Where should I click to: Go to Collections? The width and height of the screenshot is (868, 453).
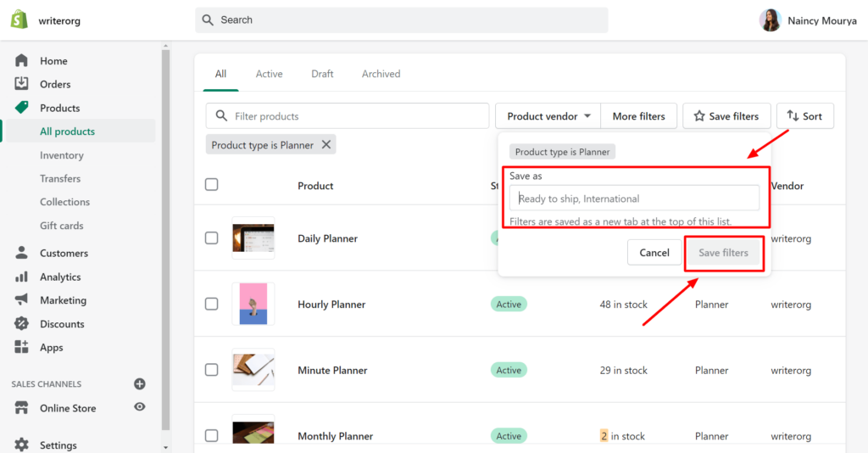(64, 202)
